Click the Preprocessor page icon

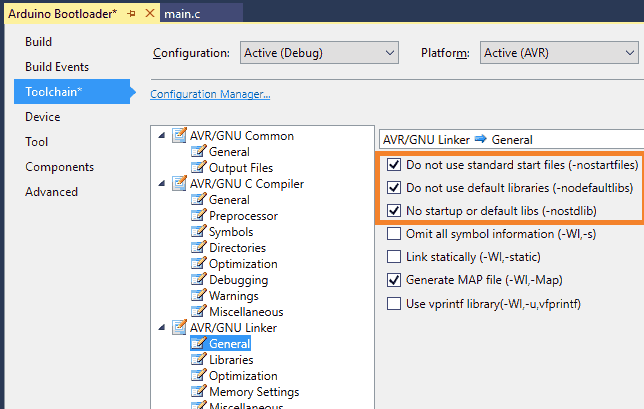[x=198, y=216]
